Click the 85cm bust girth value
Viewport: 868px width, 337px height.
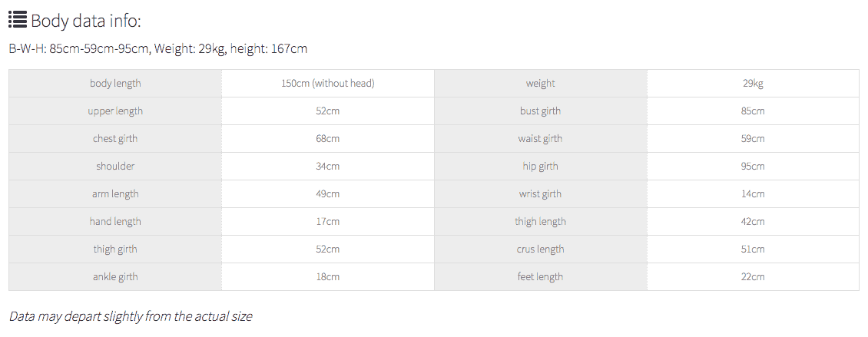pos(753,111)
